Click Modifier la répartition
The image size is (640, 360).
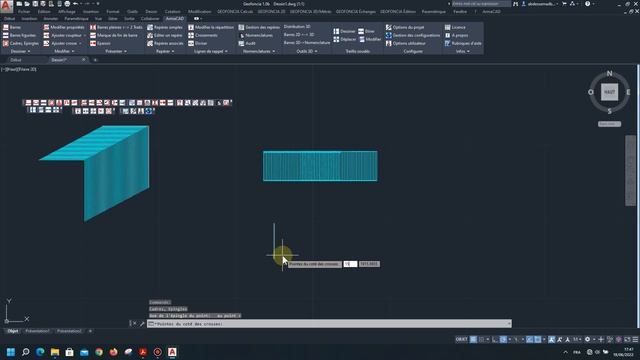tap(211, 27)
